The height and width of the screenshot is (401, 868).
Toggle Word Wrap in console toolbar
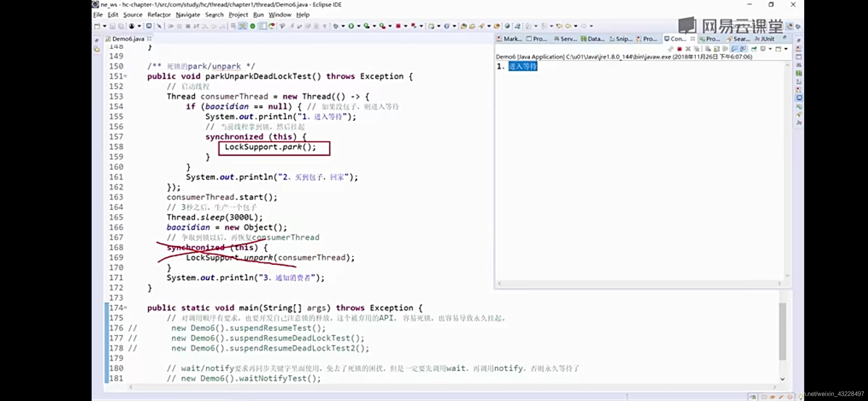click(x=725, y=49)
